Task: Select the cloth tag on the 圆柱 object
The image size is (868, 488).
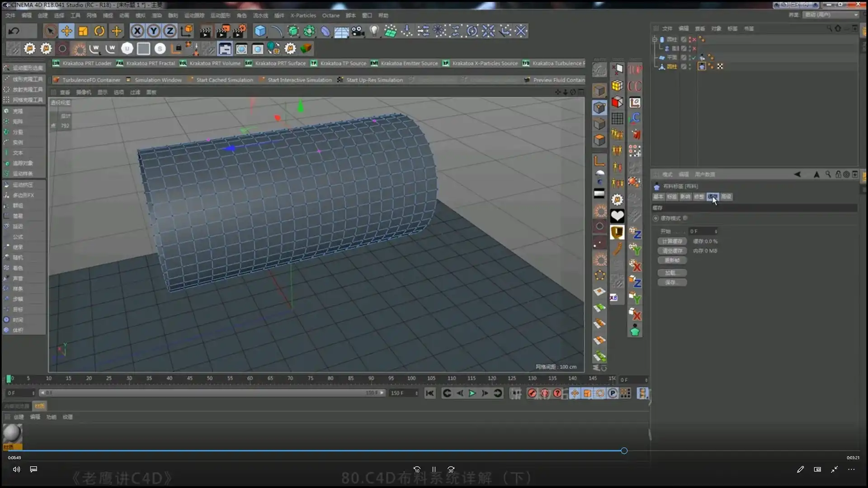Action: [x=702, y=66]
